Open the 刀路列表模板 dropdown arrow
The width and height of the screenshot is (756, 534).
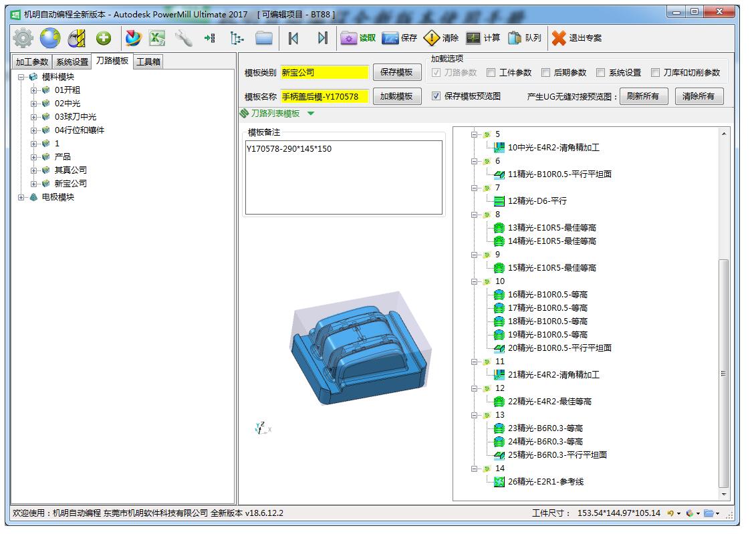click(x=311, y=114)
